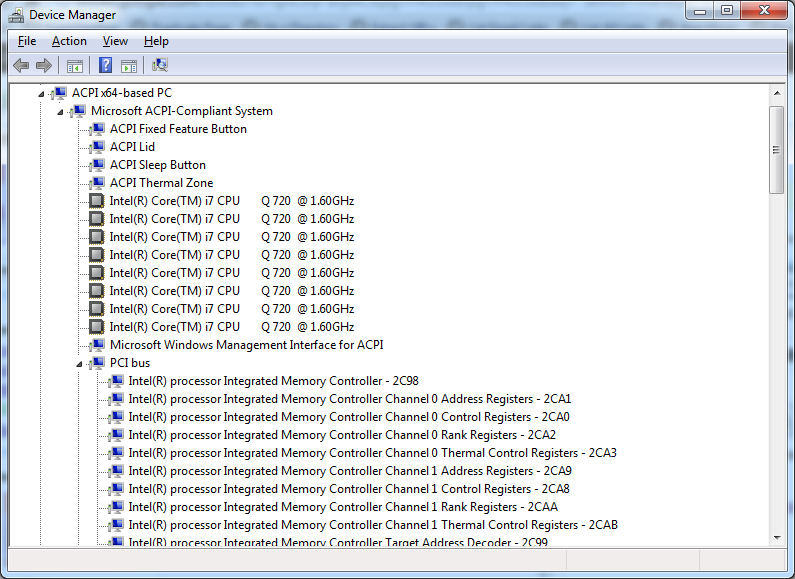Select Integrated Memory Controller - 2C98 text

click(273, 381)
